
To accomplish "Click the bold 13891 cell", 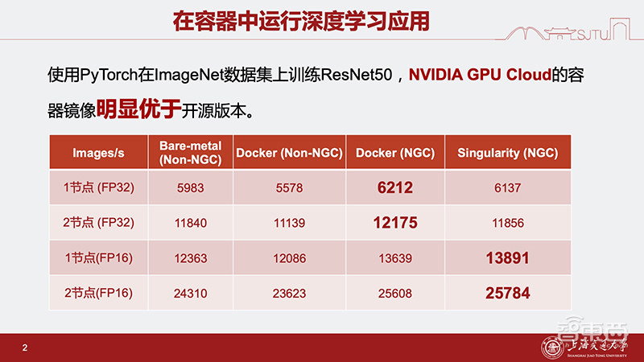I will coord(507,258).
